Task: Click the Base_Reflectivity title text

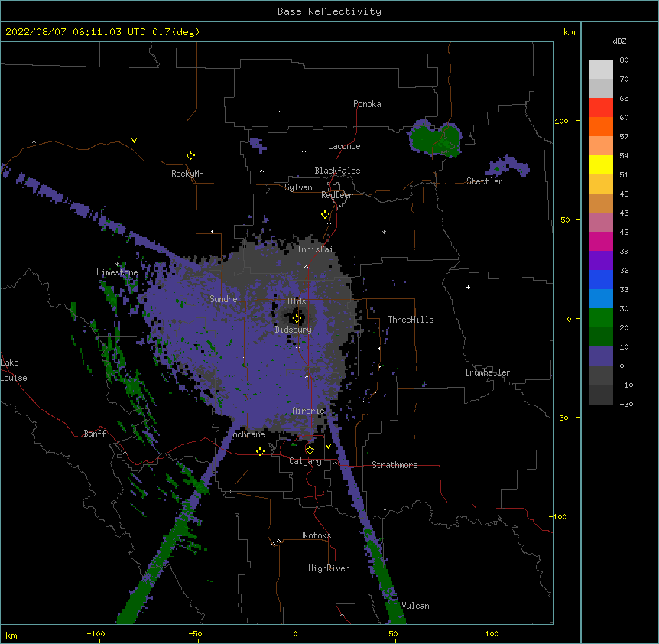Action: [x=329, y=11]
